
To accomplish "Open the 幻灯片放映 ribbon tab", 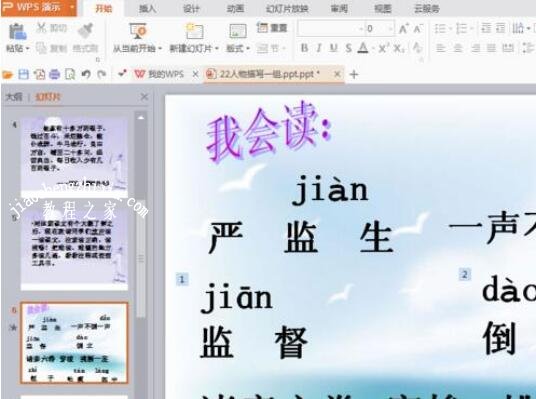I will pyautogui.click(x=287, y=9).
